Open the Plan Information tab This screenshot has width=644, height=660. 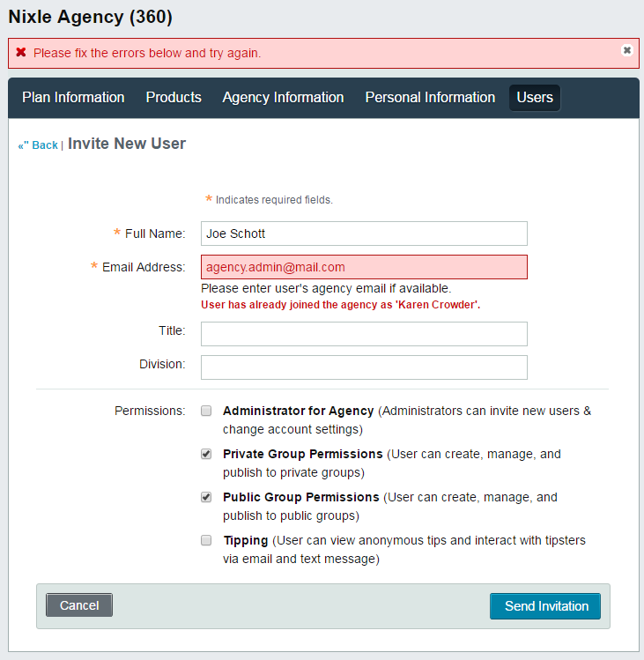(x=73, y=98)
